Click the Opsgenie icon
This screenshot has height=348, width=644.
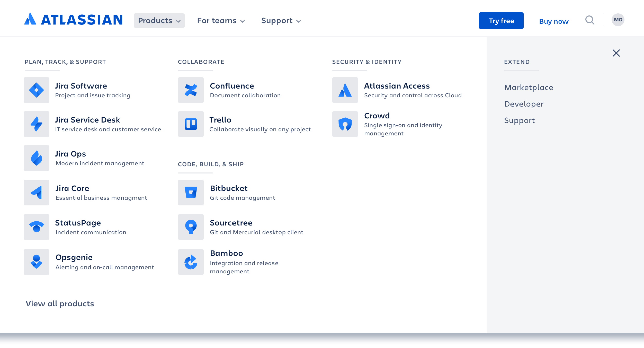(x=37, y=262)
